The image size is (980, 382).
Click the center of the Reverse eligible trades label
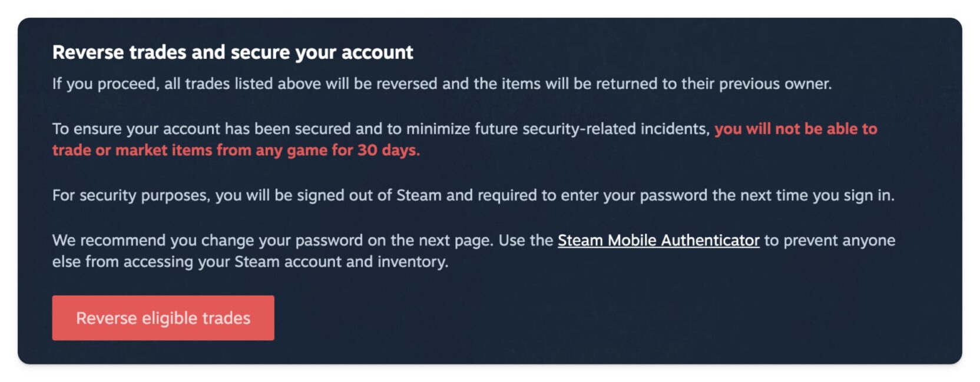tap(163, 318)
